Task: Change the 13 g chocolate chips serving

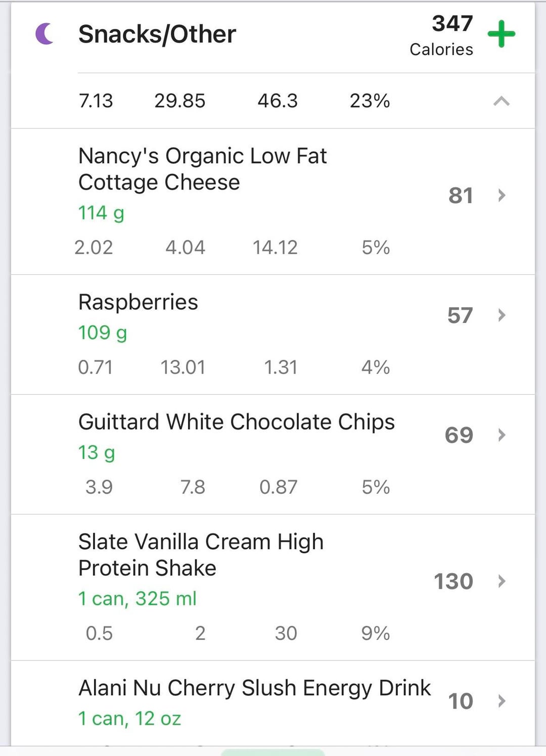Action: click(97, 453)
